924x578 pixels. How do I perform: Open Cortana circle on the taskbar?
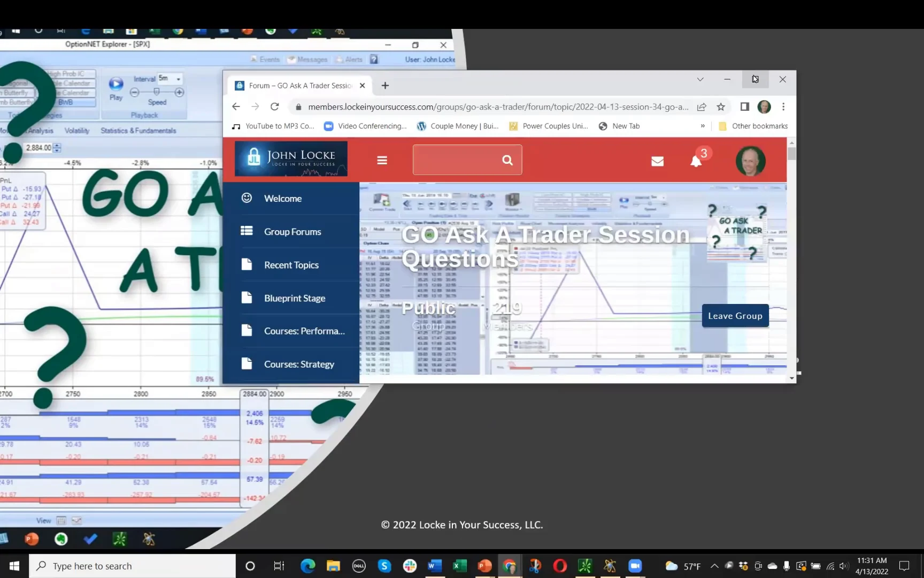click(x=250, y=566)
